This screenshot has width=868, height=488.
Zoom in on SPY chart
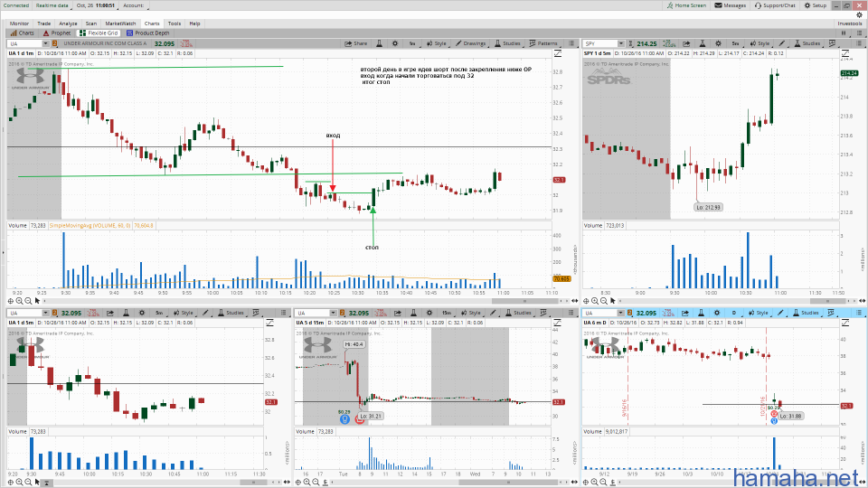click(x=595, y=301)
